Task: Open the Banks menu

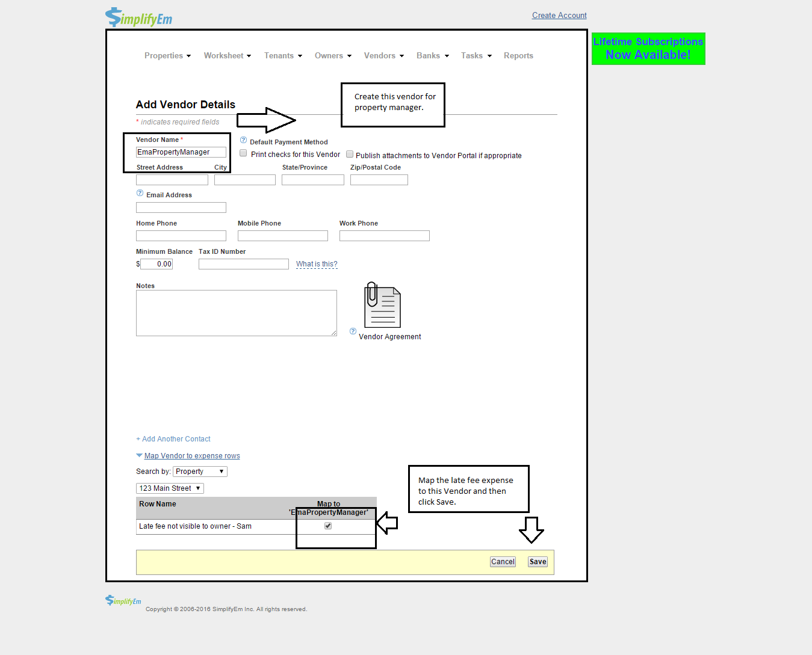Action: pyautogui.click(x=433, y=55)
